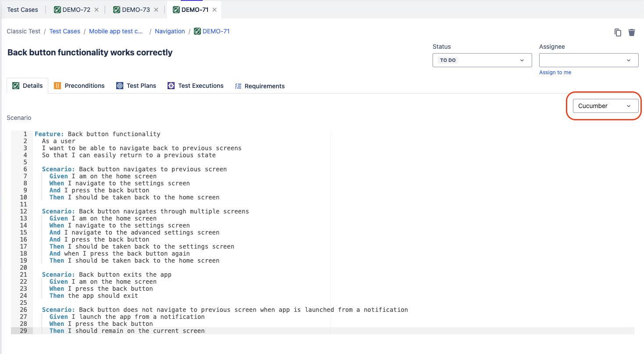Click the DEMO-71 breadcrumb link
Image resolution: width=644 pixels, height=354 pixels.
[215, 31]
